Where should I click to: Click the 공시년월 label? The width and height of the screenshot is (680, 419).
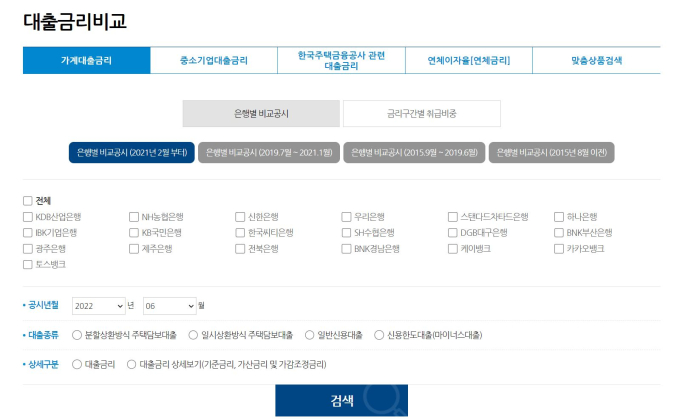[x=43, y=305]
